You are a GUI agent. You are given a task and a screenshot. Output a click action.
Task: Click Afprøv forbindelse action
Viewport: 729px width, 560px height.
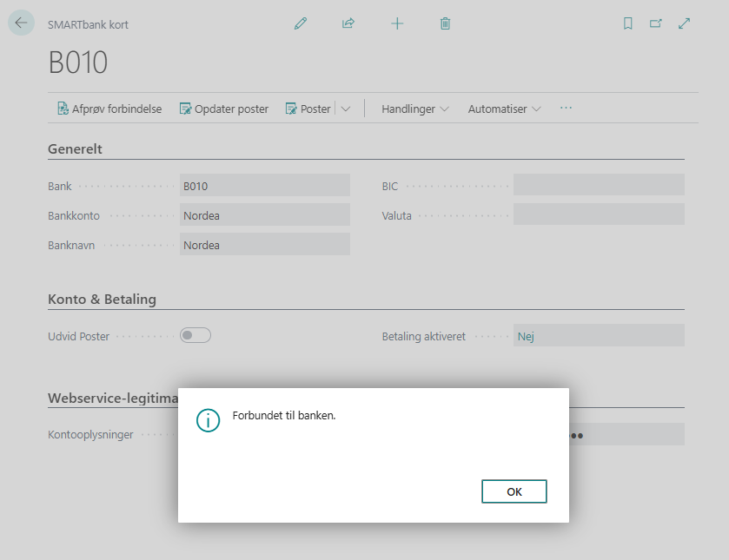(109, 109)
